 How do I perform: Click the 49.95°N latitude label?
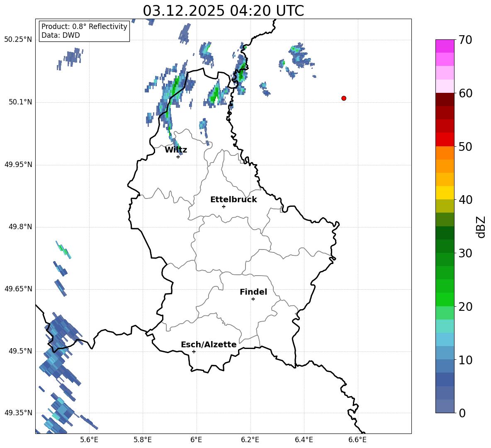click(18, 165)
